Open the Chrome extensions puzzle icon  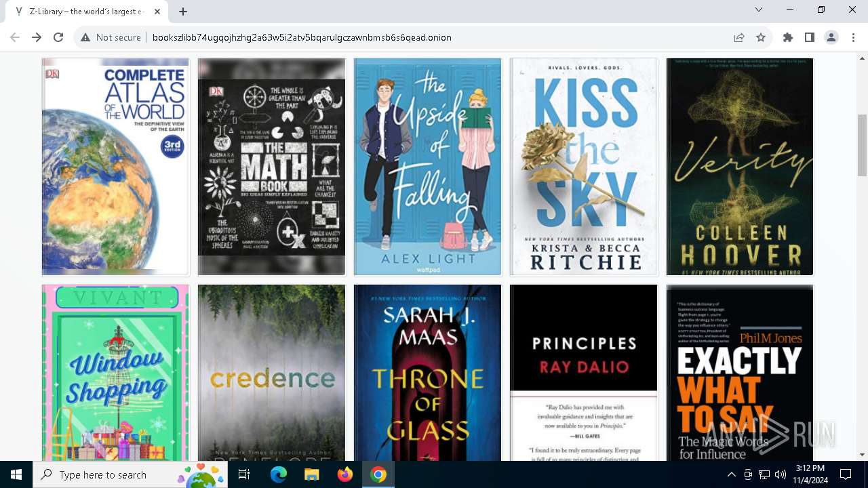click(788, 37)
